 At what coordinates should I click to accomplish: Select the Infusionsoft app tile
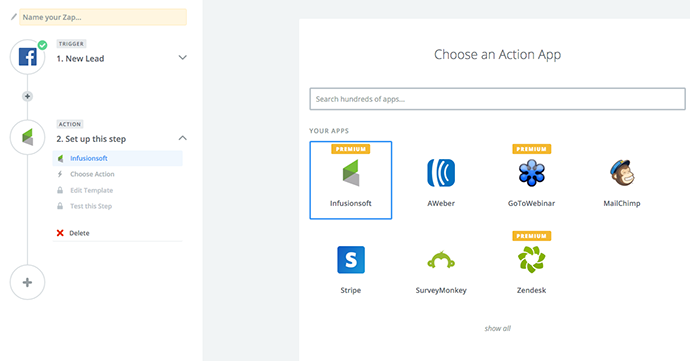[x=351, y=180]
